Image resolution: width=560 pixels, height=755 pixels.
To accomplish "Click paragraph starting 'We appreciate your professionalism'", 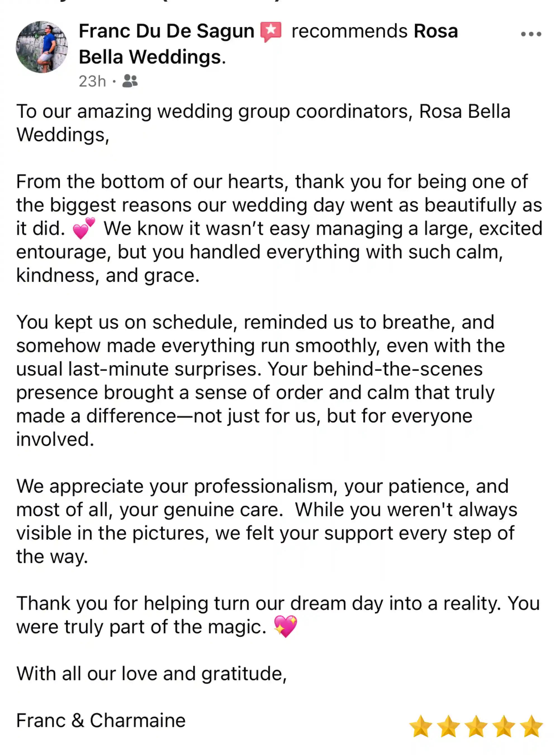I will point(267,521).
